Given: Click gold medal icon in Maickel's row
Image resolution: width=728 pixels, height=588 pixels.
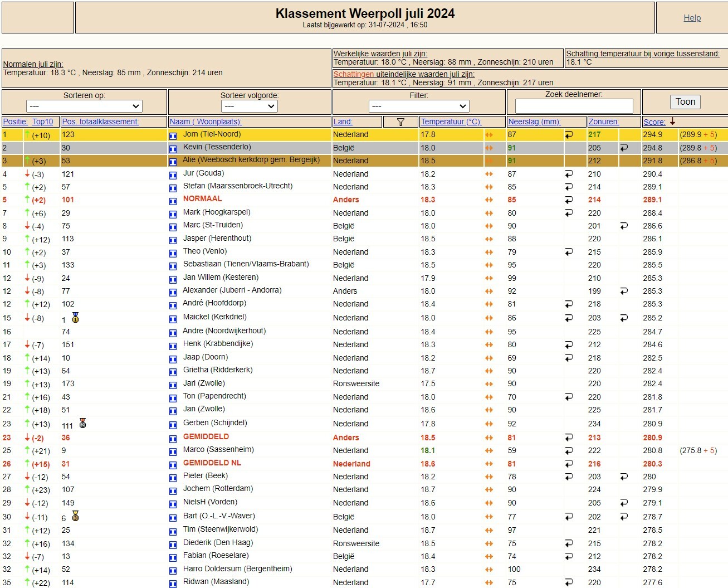Looking at the screenshot, I should pyautogui.click(x=75, y=318).
